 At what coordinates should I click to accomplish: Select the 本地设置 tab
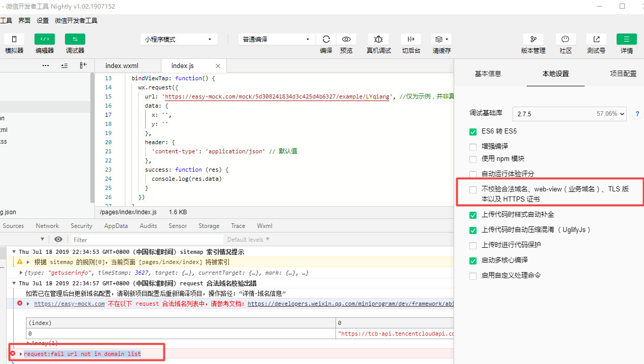click(556, 74)
